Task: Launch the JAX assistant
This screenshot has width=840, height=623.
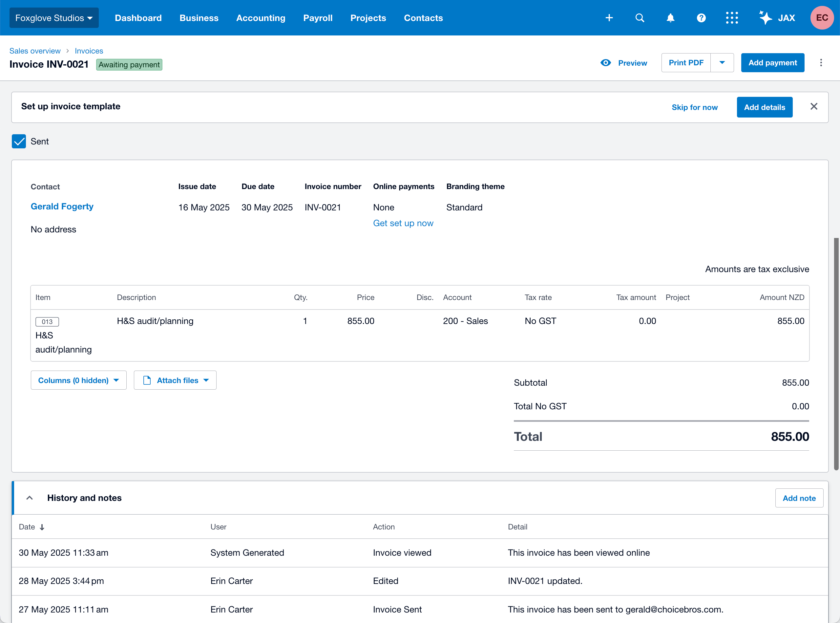Action: click(777, 18)
